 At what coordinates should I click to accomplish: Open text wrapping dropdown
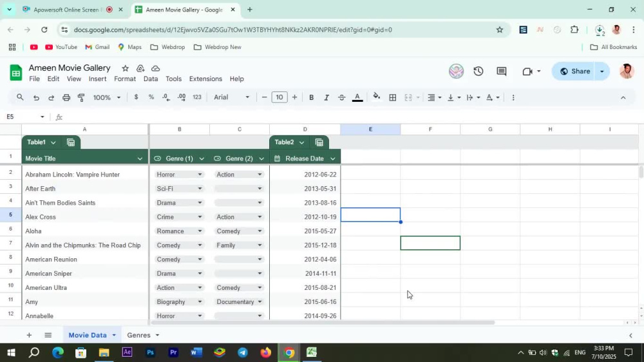click(473, 97)
